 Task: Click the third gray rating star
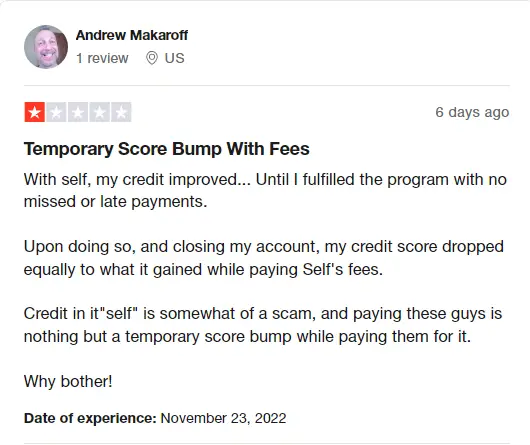[x=78, y=112]
